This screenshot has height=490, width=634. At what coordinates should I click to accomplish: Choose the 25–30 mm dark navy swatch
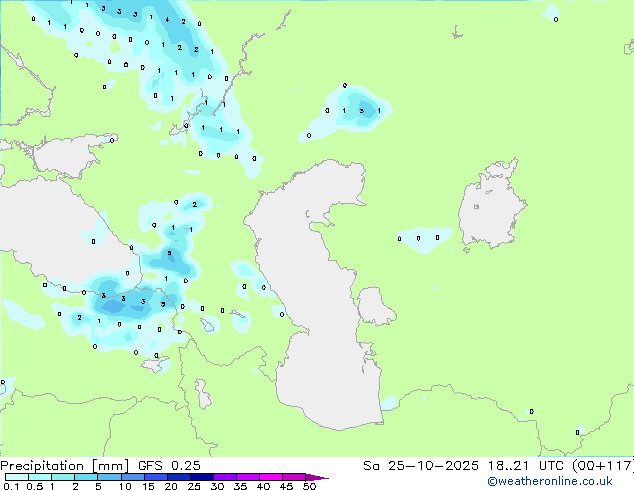coord(202,477)
